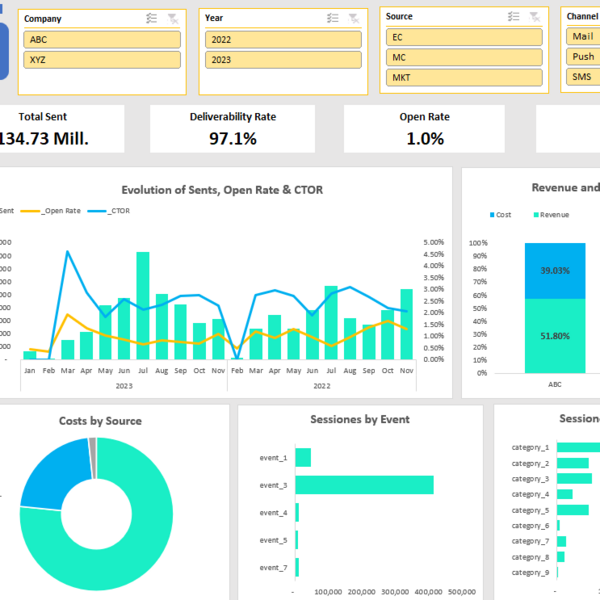
Task: Select ABC in the Company slicer
Action: (x=102, y=40)
